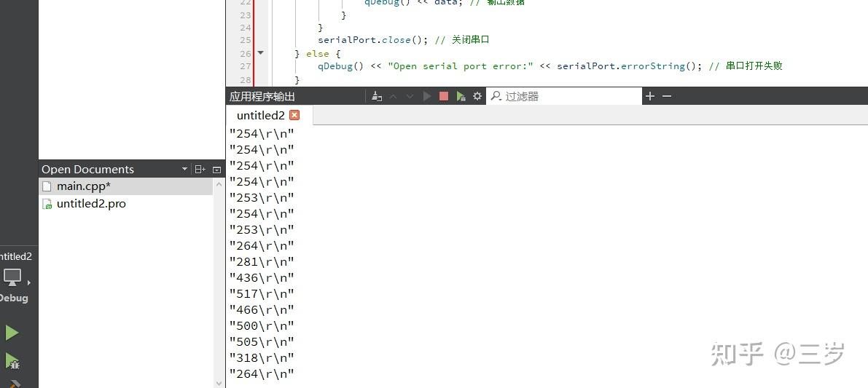868x388 pixels.
Task: Re-run the application from output toolbar
Action: coord(427,96)
